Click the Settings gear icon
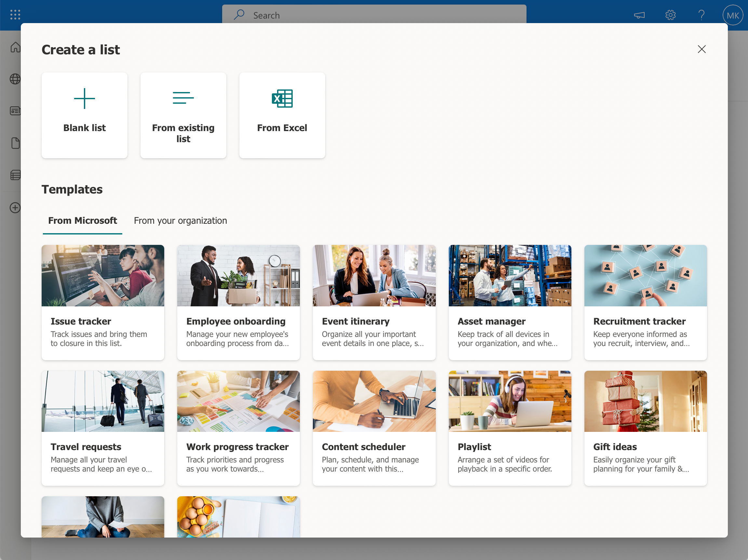748x560 pixels. (670, 15)
